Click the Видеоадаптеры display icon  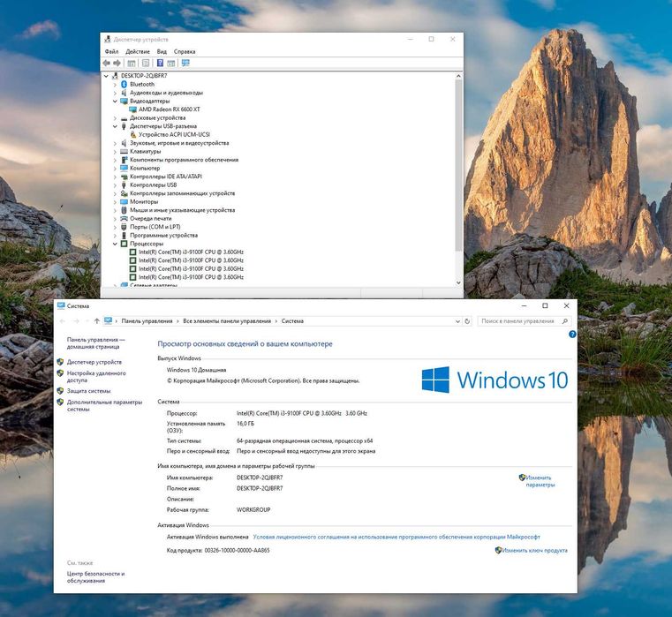click(x=124, y=102)
